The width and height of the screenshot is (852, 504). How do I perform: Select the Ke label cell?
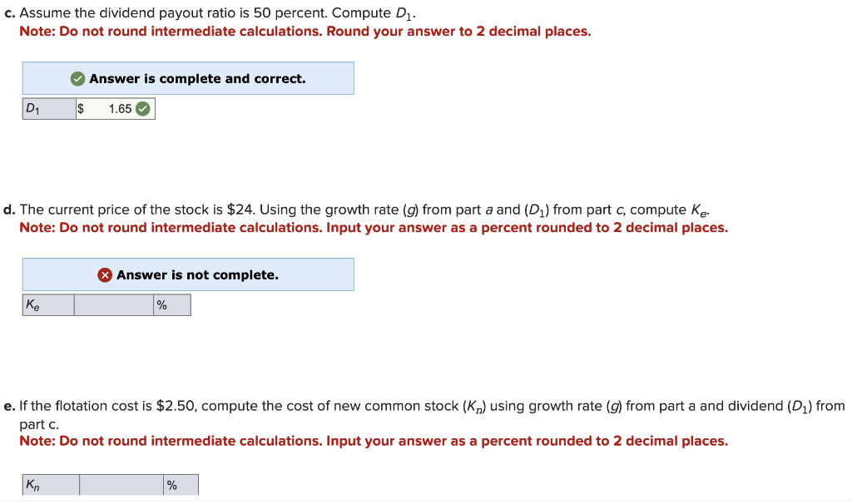pos(46,304)
